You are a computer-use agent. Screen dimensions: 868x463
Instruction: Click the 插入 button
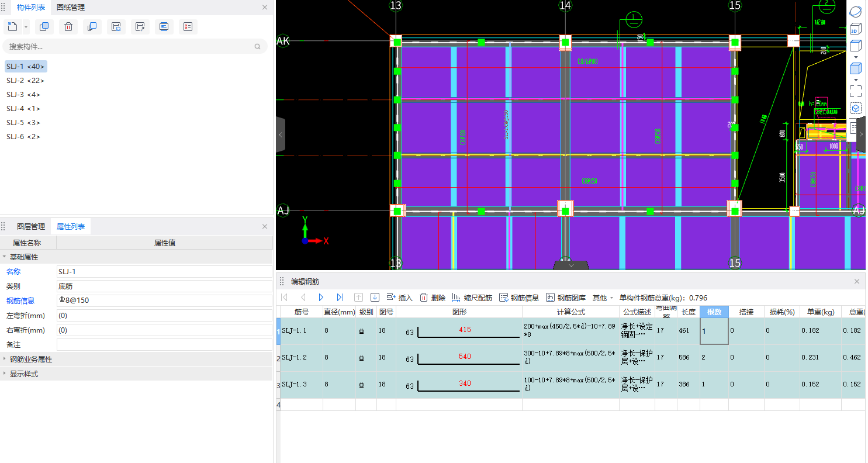pyautogui.click(x=400, y=298)
